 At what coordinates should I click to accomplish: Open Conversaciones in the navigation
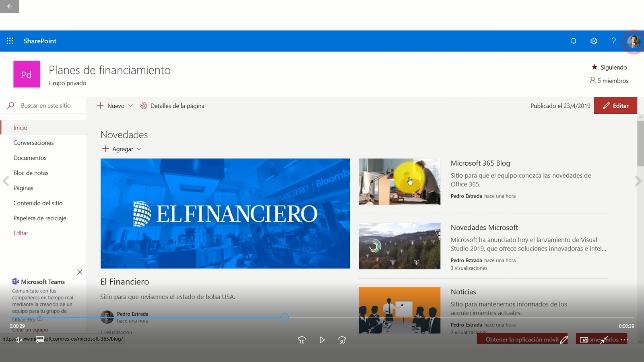point(33,143)
